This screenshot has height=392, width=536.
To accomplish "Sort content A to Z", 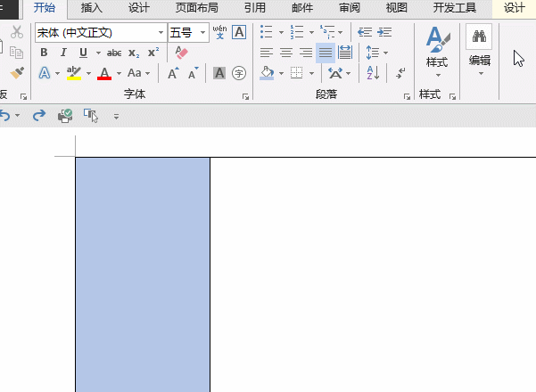I will [373, 73].
